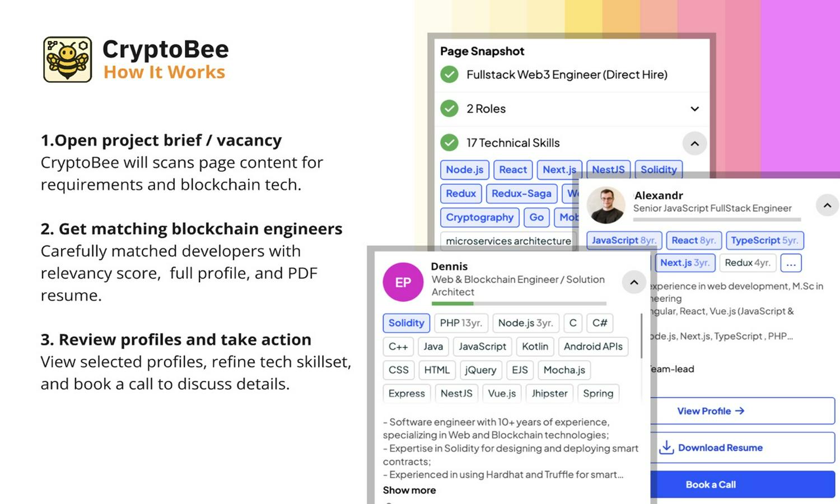The height and width of the screenshot is (504, 840).
Task: Click the download icon in Download Resume
Action: pos(666,447)
